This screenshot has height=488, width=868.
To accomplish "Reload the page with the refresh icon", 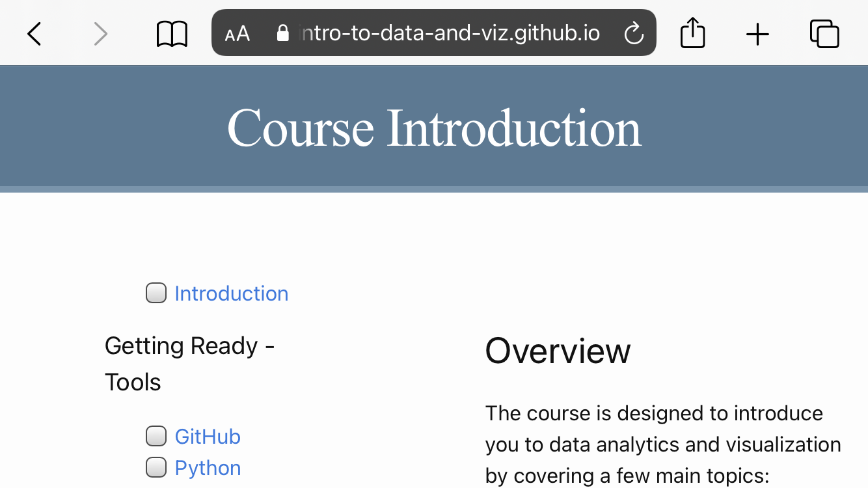I will pyautogui.click(x=634, y=33).
